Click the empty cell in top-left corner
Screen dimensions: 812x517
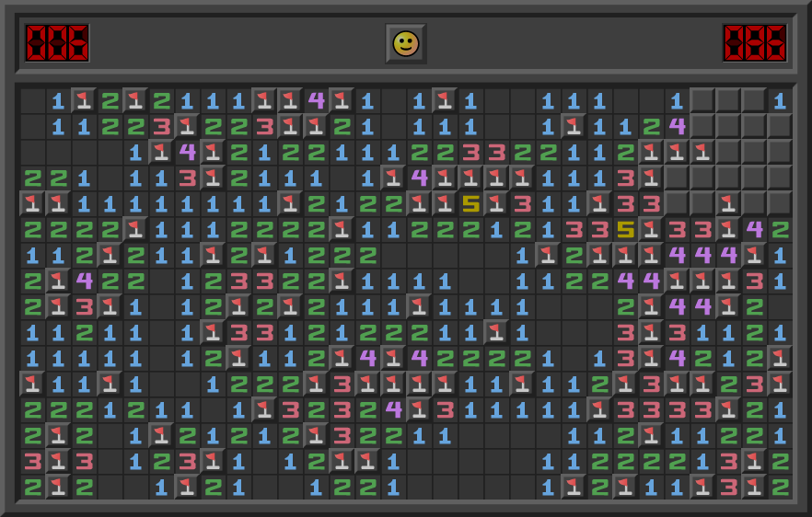click(x=33, y=100)
